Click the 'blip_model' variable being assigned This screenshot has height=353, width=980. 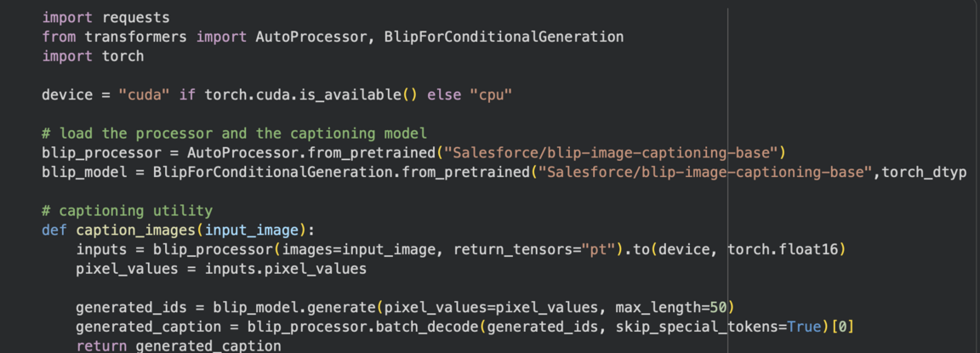(84, 173)
